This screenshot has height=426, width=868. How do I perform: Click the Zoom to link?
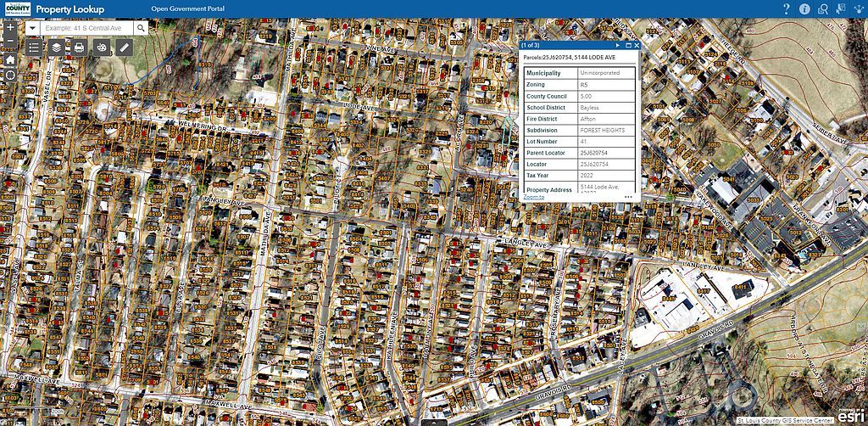pos(533,197)
